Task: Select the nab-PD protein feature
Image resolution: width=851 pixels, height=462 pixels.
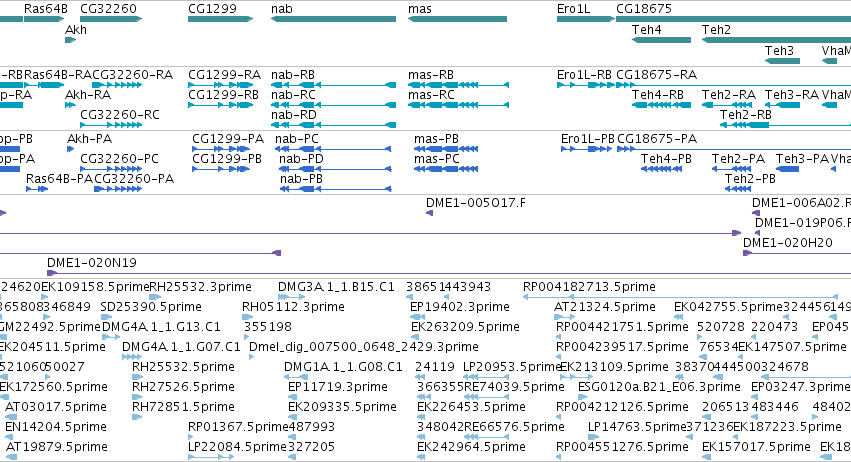Action: [x=335, y=169]
